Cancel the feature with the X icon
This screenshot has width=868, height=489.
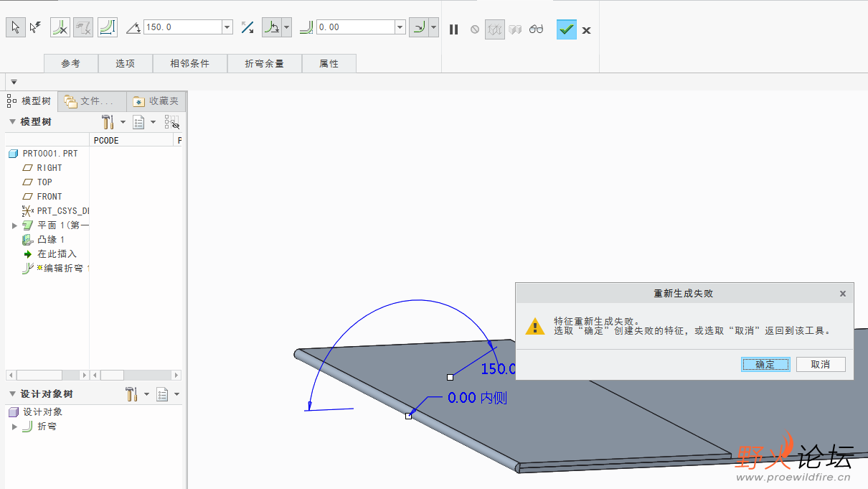click(x=587, y=30)
